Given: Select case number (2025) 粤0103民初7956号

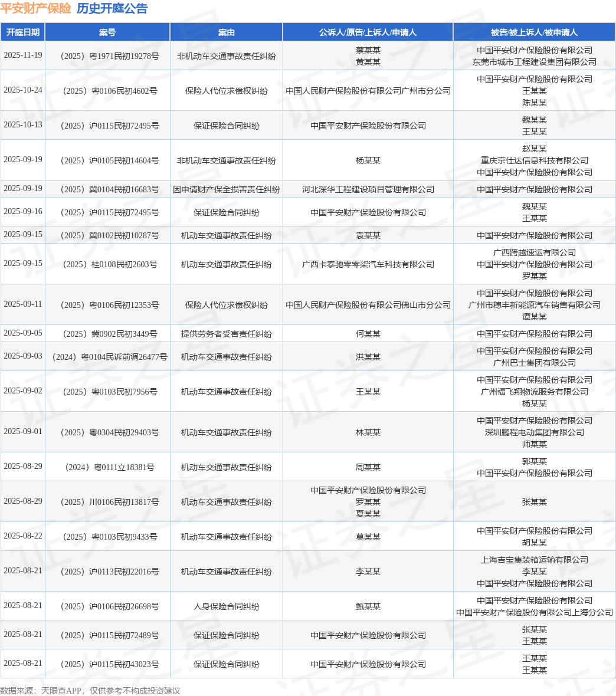Looking at the screenshot, I should pos(107,392).
